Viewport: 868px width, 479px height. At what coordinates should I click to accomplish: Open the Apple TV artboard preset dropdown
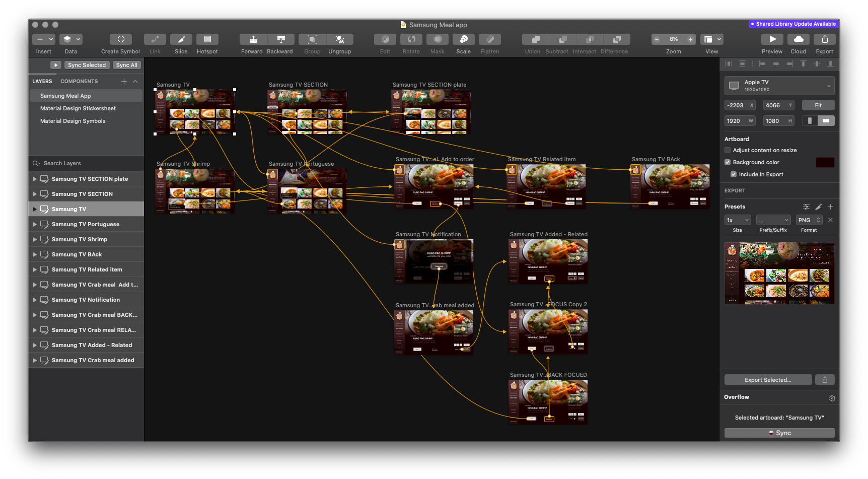(x=779, y=86)
